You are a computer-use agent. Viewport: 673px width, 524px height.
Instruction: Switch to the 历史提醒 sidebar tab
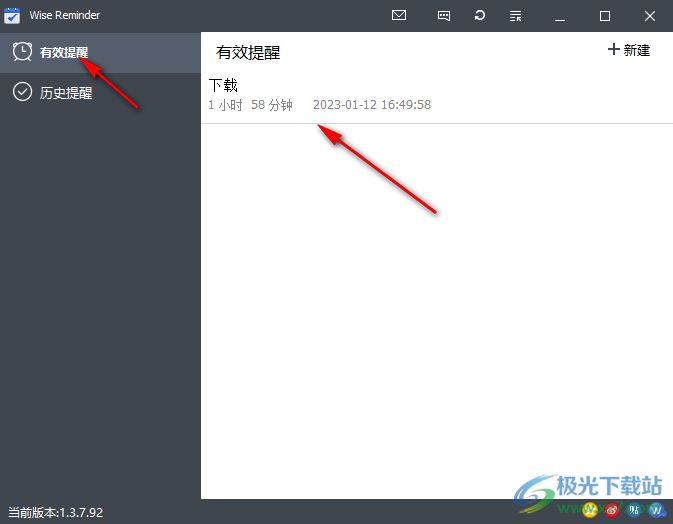point(100,92)
